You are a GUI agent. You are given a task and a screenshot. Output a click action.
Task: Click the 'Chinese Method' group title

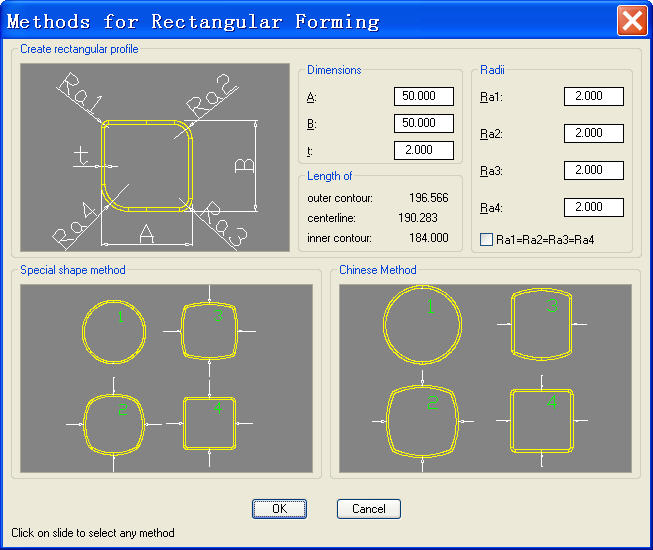tap(378, 270)
